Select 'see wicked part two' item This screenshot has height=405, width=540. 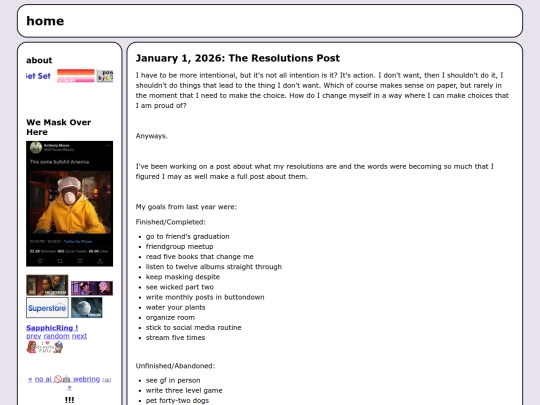(179, 287)
